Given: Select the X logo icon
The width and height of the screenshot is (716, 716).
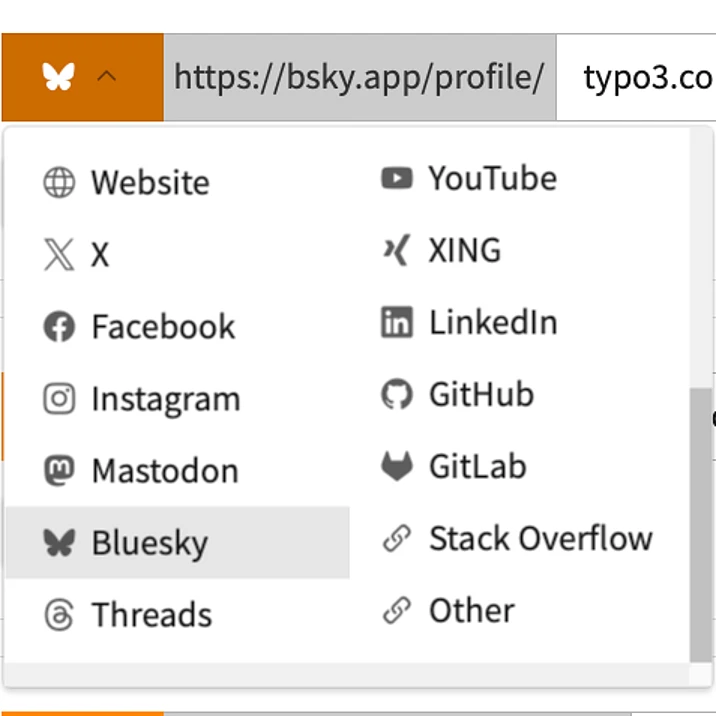Looking at the screenshot, I should [x=59, y=255].
